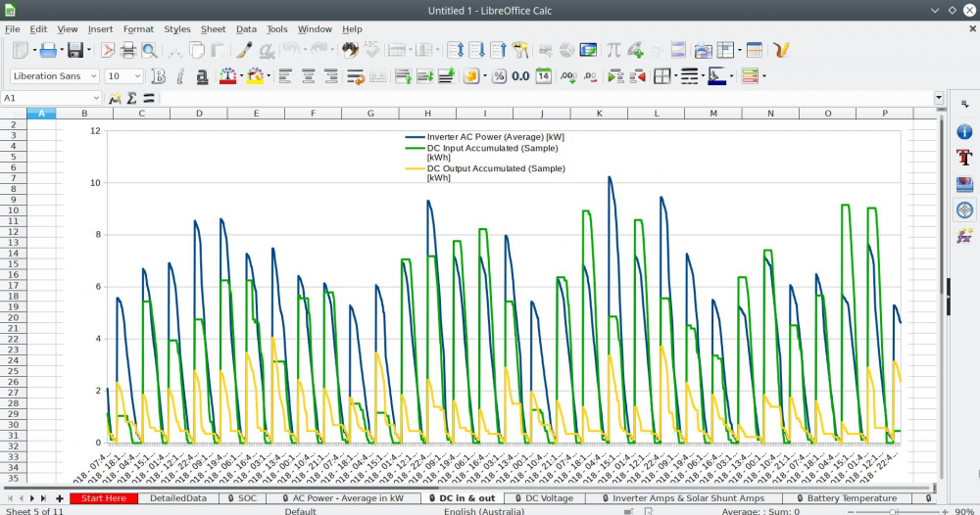Image resolution: width=980 pixels, height=515 pixels.
Task: Open the sidebar Functions panel
Action: [964, 235]
